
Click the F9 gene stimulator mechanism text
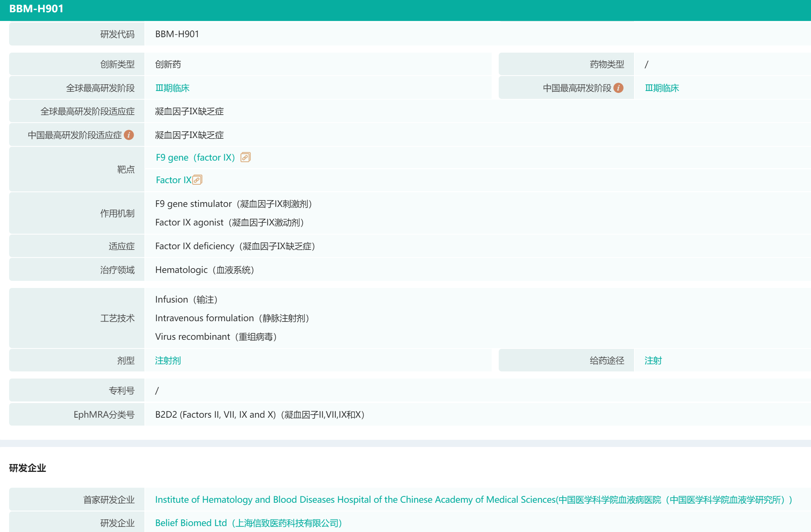[234, 204]
